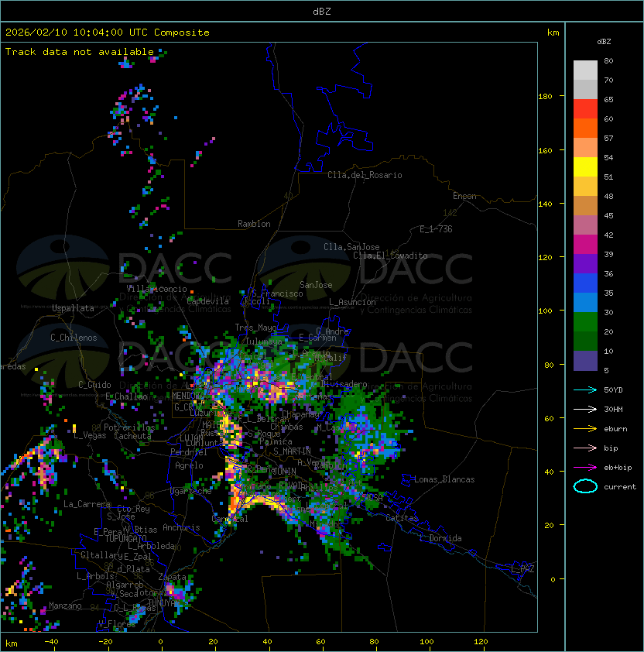This screenshot has height=652, width=644.
Task: Click the -20 tick on bottom axis
Action: [105, 642]
